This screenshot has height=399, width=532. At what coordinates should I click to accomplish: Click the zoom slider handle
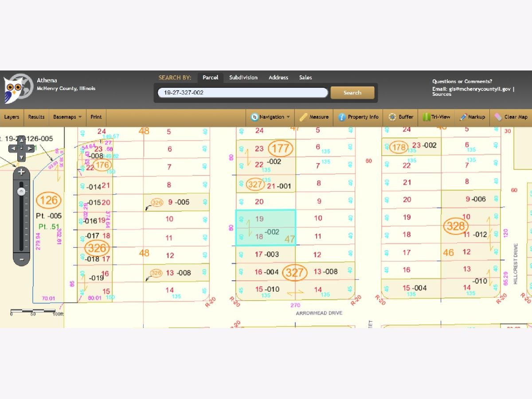tap(21, 192)
